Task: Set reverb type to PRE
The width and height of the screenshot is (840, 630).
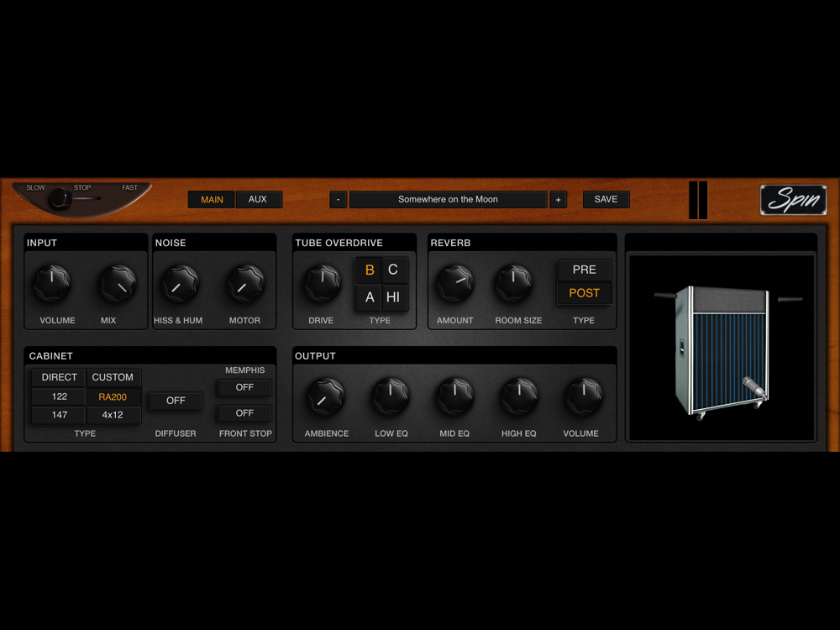Action: pos(584,270)
